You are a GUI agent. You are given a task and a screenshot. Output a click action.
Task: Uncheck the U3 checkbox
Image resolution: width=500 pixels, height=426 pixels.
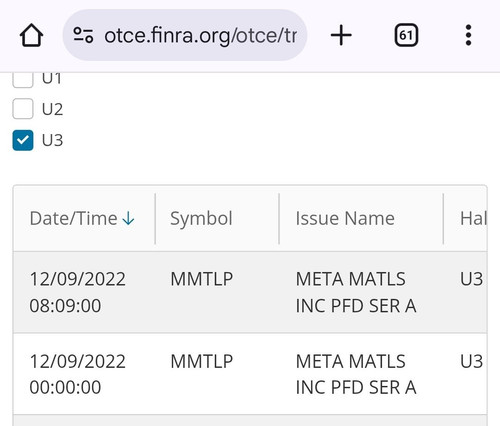pyautogui.click(x=23, y=140)
